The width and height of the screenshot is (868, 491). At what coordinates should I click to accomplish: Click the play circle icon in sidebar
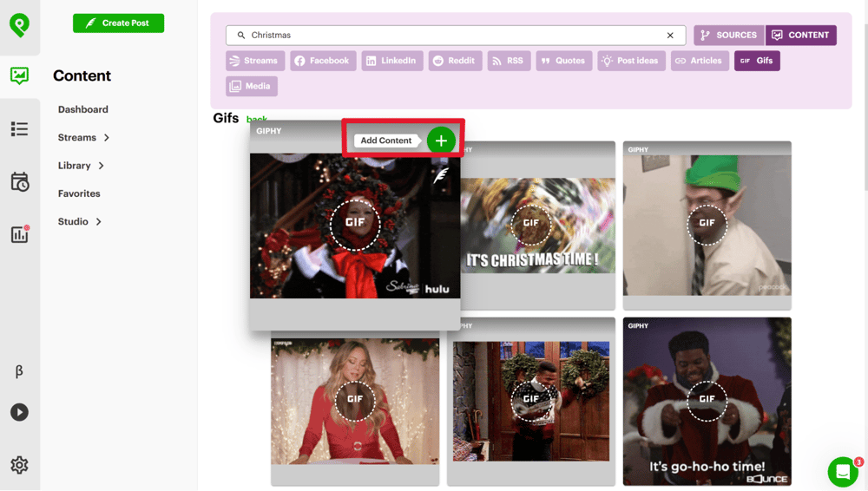19,412
